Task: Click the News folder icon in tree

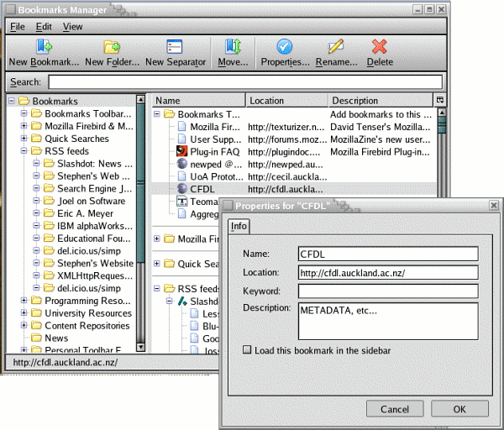Action: click(37, 338)
